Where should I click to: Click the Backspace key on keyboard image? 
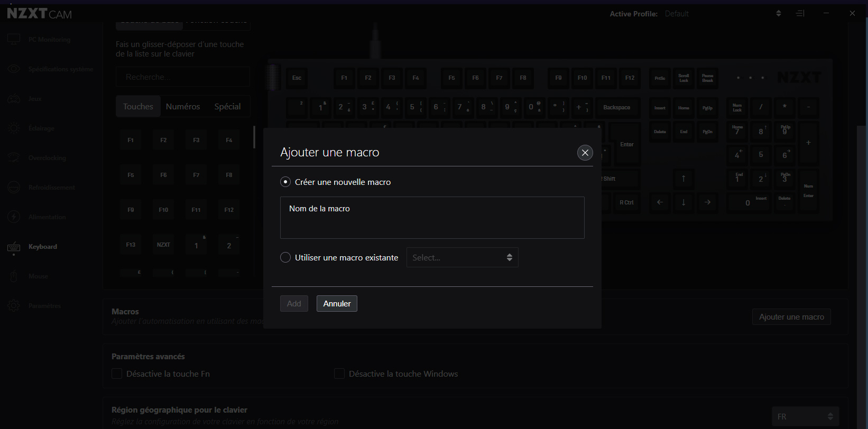(617, 107)
